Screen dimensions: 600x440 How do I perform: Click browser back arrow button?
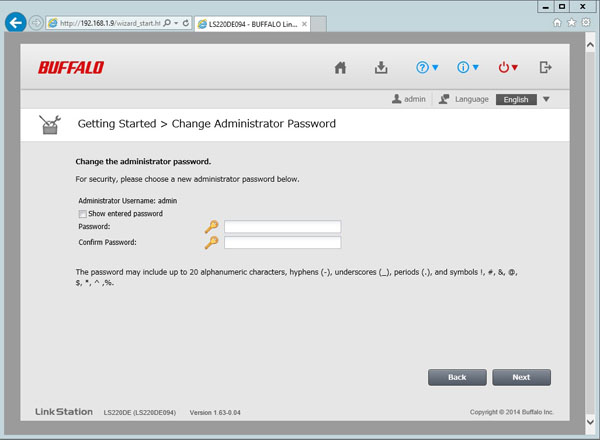pyautogui.click(x=16, y=23)
